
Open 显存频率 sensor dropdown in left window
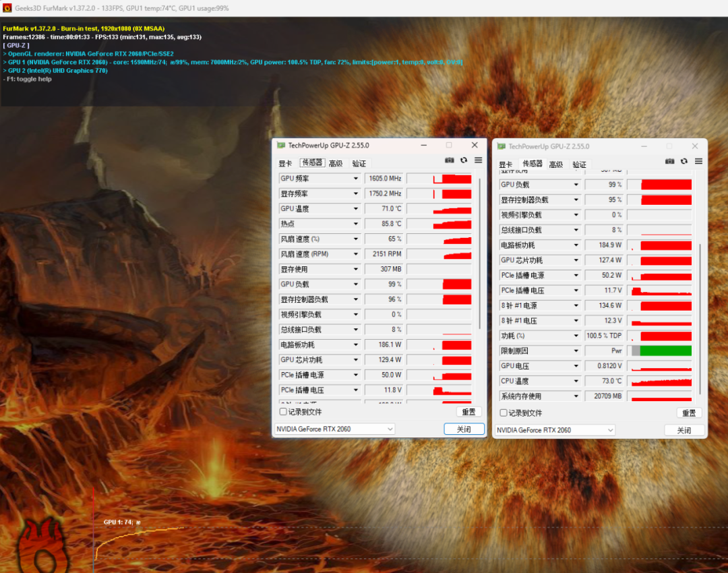pyautogui.click(x=355, y=193)
